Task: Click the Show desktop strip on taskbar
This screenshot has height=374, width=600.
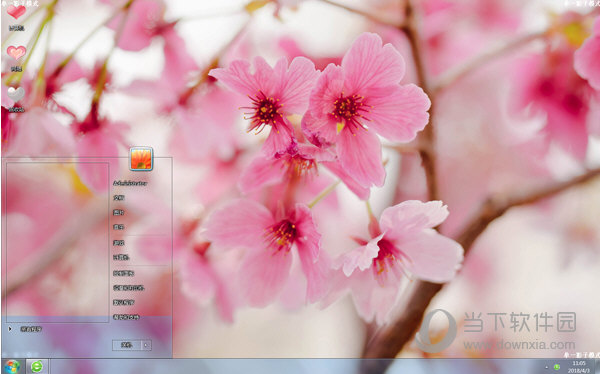Action: tap(597, 367)
